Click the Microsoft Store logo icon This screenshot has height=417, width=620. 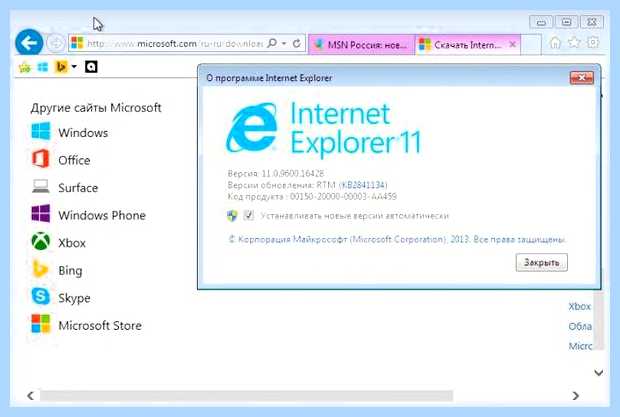[x=41, y=324]
